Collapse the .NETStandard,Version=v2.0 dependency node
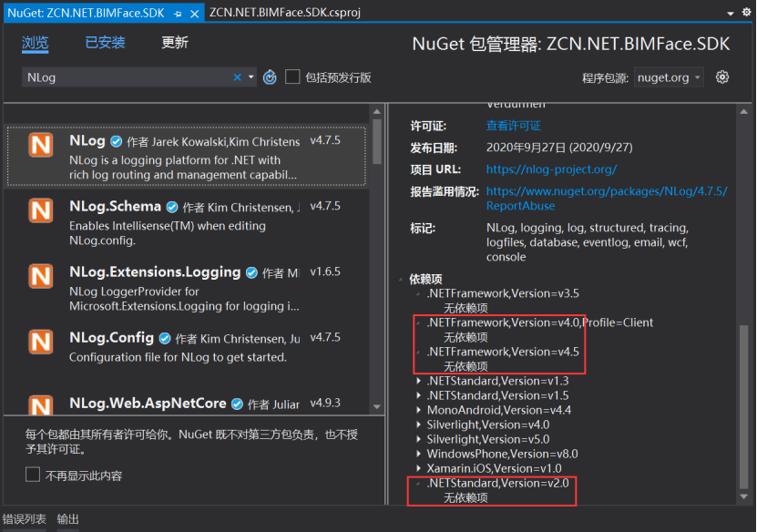The width and height of the screenshot is (757, 532). pos(416,483)
